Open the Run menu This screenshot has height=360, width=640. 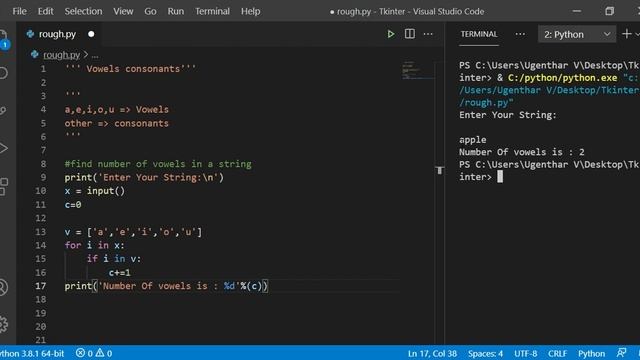176,11
